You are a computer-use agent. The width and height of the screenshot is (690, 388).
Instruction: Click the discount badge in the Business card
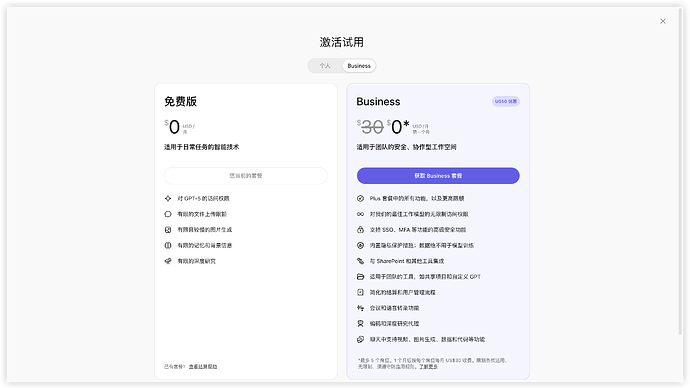(x=506, y=101)
